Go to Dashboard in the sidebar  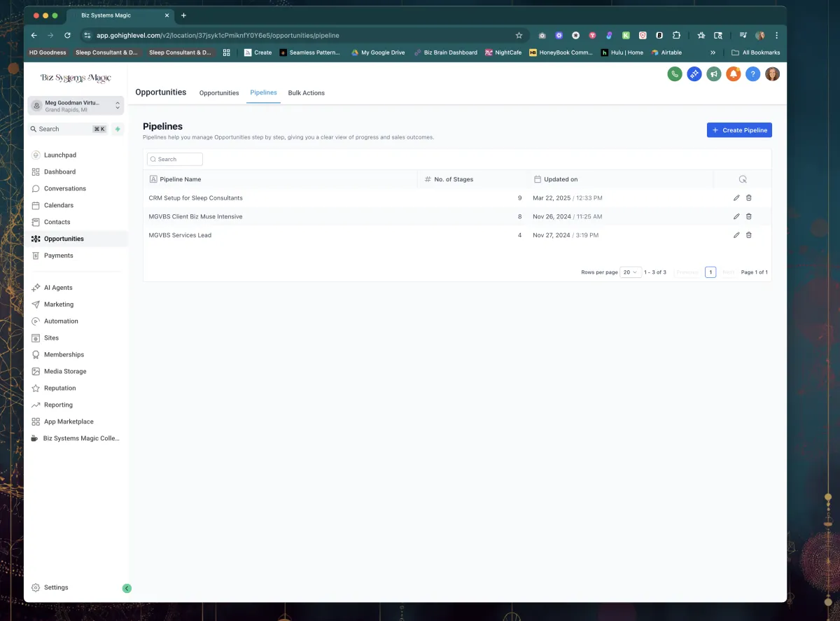pos(59,172)
